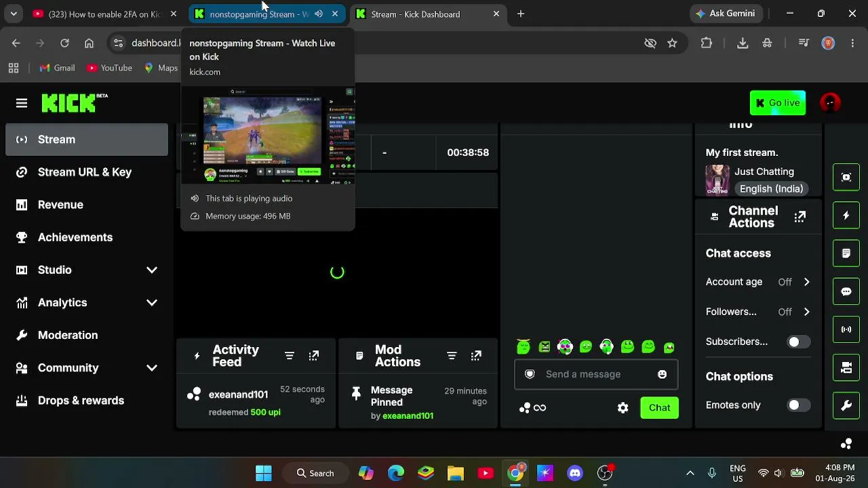Go to Moderation in the sidebar

pyautogui.click(x=87, y=335)
